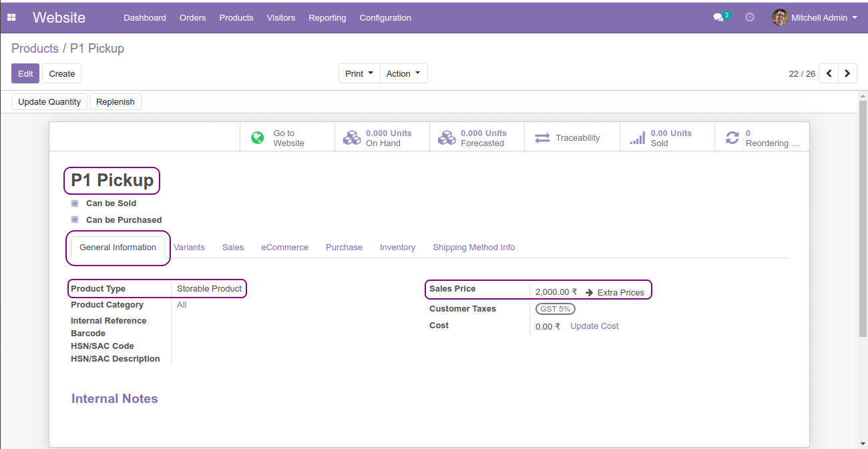The height and width of the screenshot is (449, 868).
Task: Toggle the Can be Purchased checkbox
Action: pyautogui.click(x=75, y=219)
